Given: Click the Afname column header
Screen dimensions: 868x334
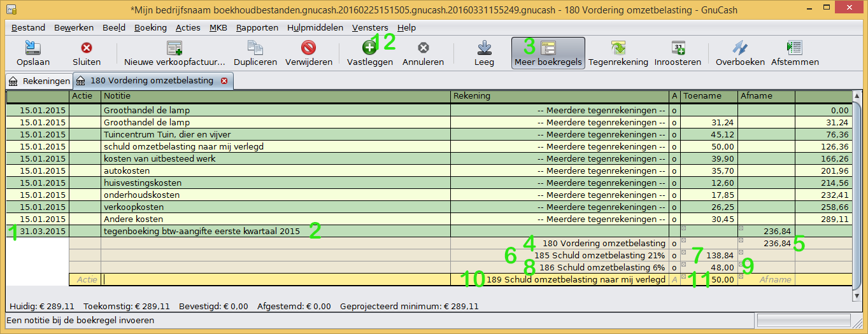Looking at the screenshot, I should (x=766, y=96).
